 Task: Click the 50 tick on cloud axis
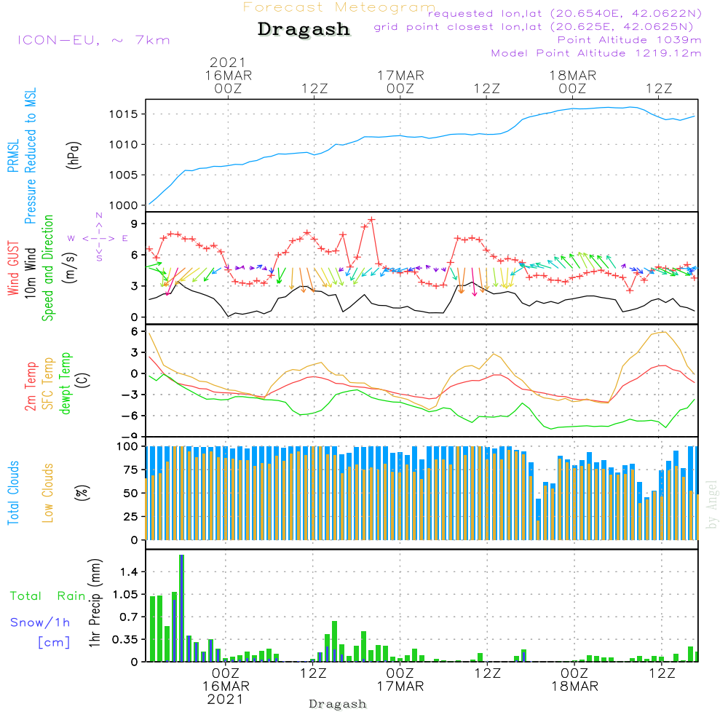(131, 494)
